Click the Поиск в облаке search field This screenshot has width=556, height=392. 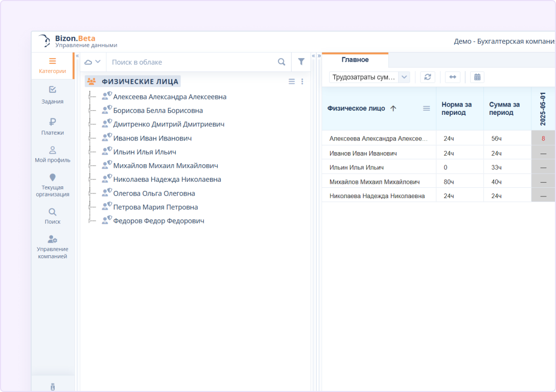192,62
